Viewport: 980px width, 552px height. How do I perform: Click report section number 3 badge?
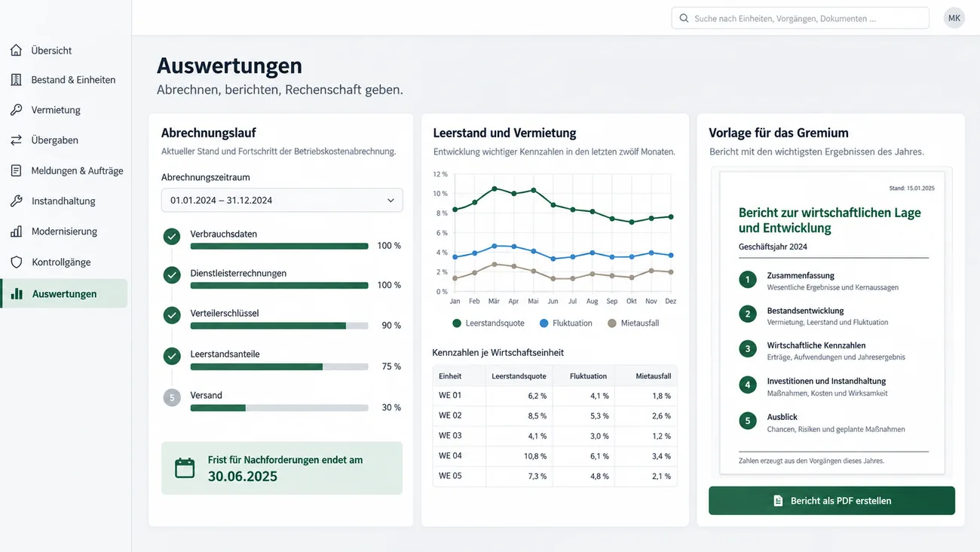tap(747, 350)
